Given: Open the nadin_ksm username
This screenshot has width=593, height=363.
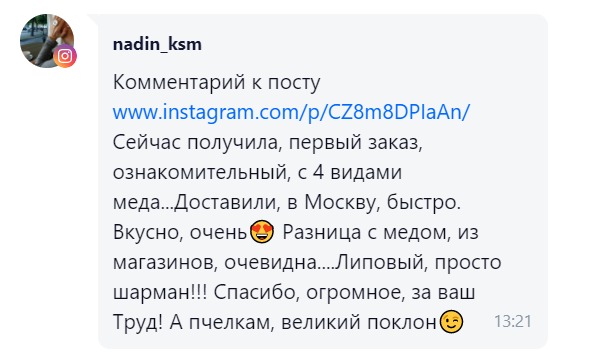Looking at the screenshot, I should (157, 44).
